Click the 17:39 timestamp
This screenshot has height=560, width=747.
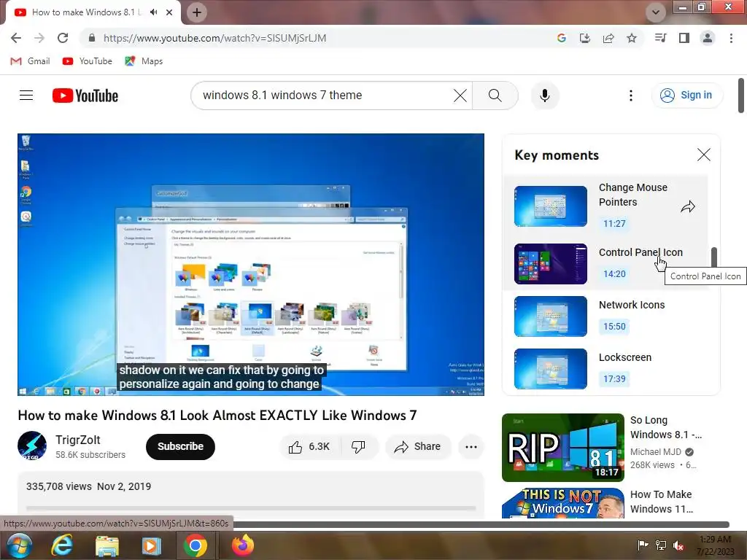click(x=614, y=378)
